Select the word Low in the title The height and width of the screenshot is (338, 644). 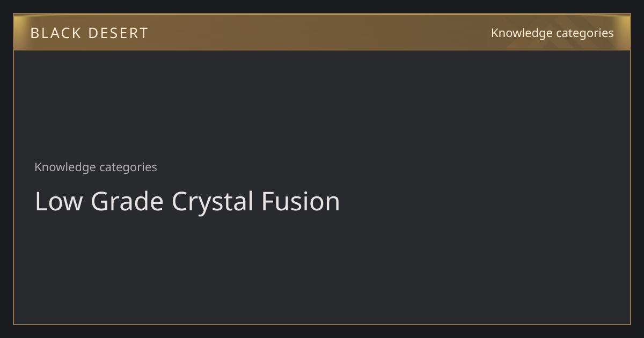point(58,202)
